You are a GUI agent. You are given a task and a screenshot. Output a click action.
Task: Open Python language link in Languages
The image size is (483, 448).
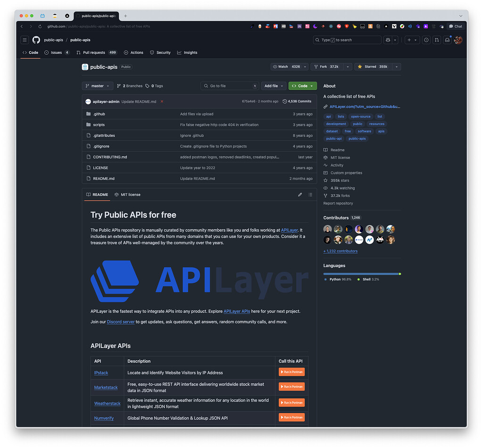[338, 279]
